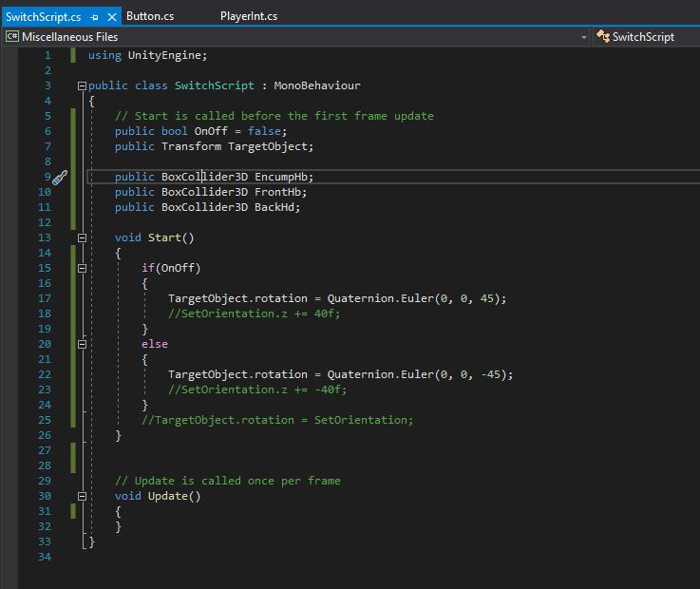The height and width of the screenshot is (589, 700).
Task: Click the C# file icon beside Miscellaneous Files
Action: click(12, 36)
